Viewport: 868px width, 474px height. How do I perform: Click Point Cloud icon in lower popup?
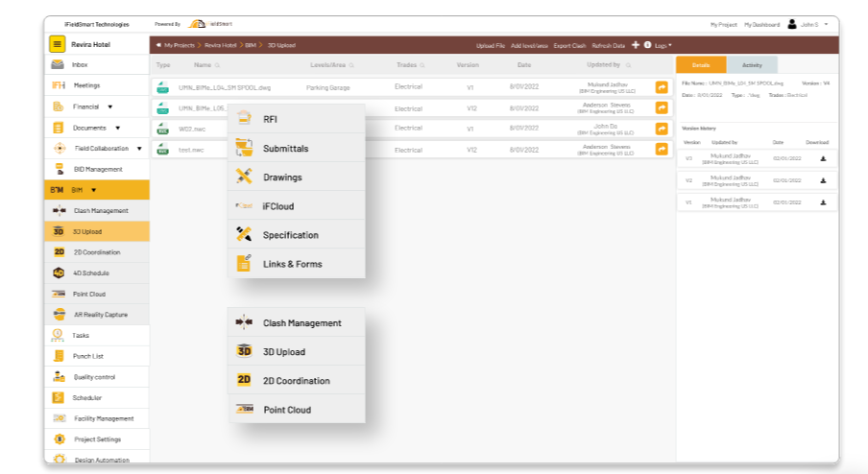245,409
